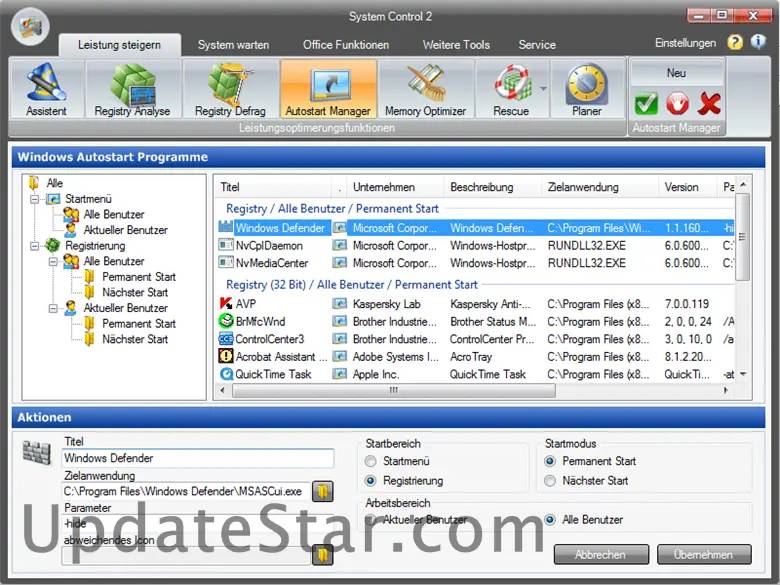This screenshot has height=585, width=780.
Task: Switch to Leistung steigern tab
Action: click(x=119, y=45)
